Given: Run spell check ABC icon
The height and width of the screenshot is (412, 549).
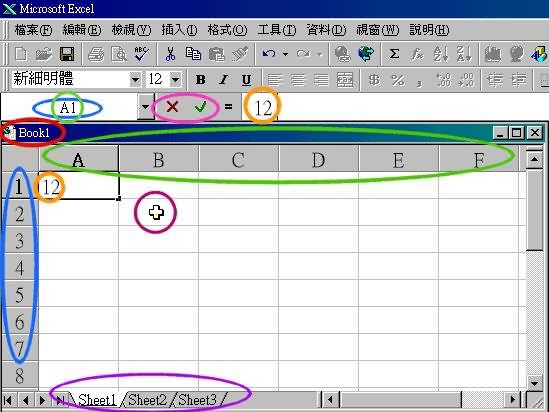Looking at the screenshot, I should pos(141,54).
